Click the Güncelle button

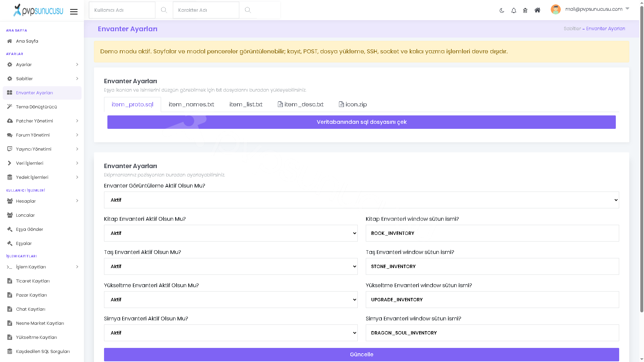pyautogui.click(x=361, y=355)
